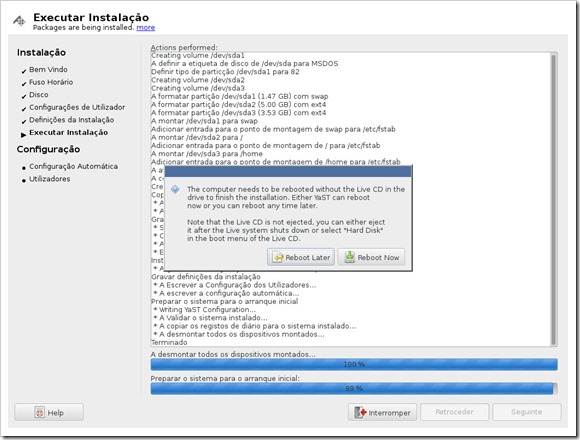Select the Configurações de Utilizador step
Screen dimensions: 580x440
77,107
